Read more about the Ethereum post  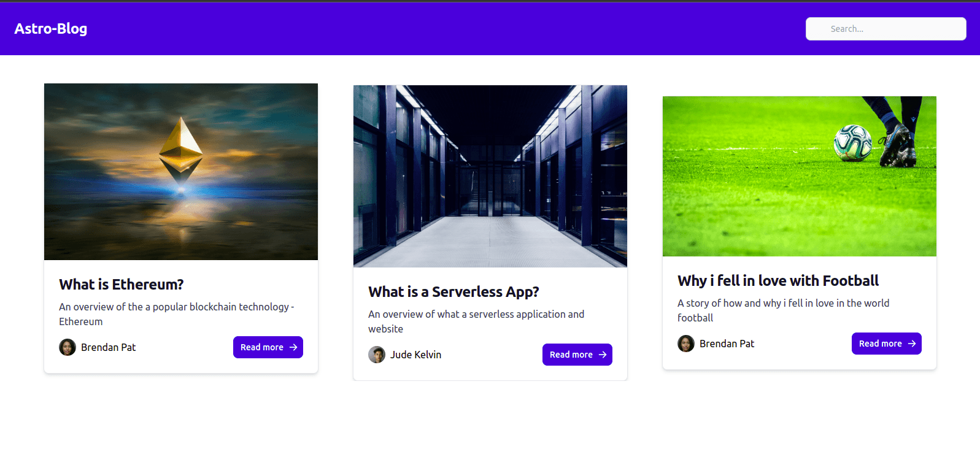click(x=268, y=347)
